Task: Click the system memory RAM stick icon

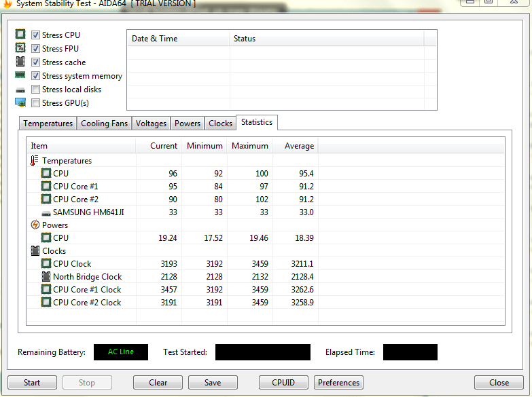Action: 20,75
